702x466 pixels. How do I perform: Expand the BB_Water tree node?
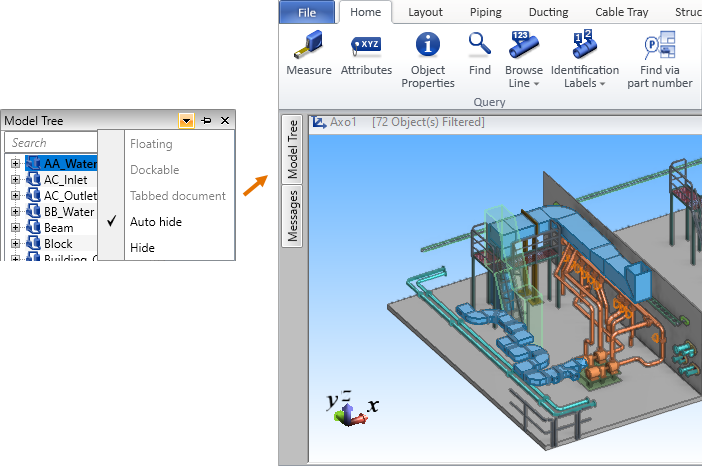[15, 212]
